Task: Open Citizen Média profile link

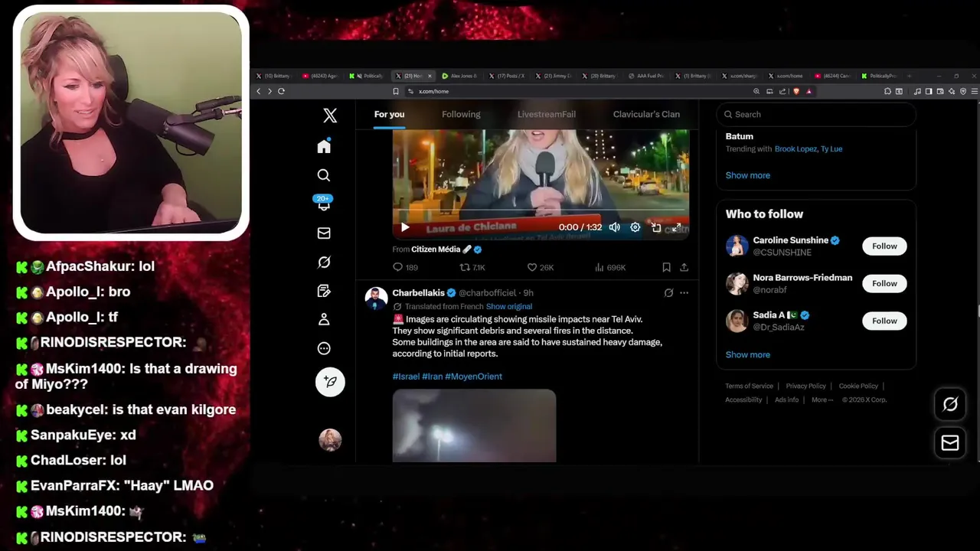Action: 436,249
